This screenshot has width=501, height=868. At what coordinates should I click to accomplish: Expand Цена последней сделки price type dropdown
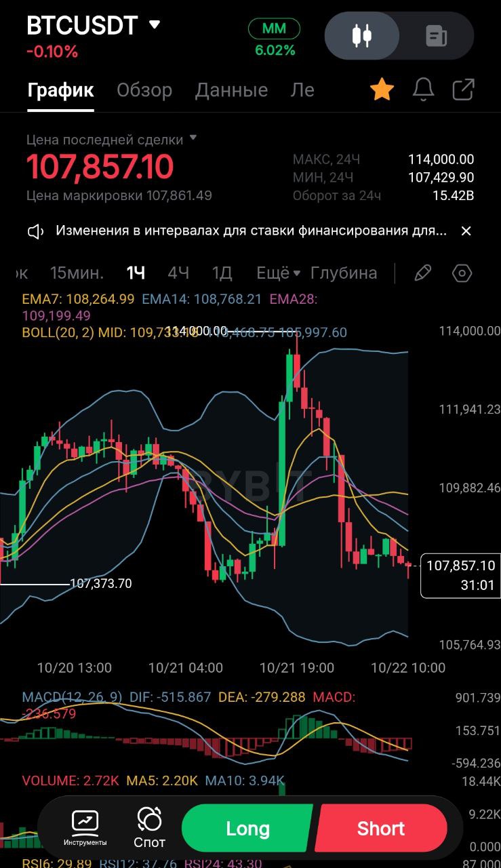(x=193, y=138)
